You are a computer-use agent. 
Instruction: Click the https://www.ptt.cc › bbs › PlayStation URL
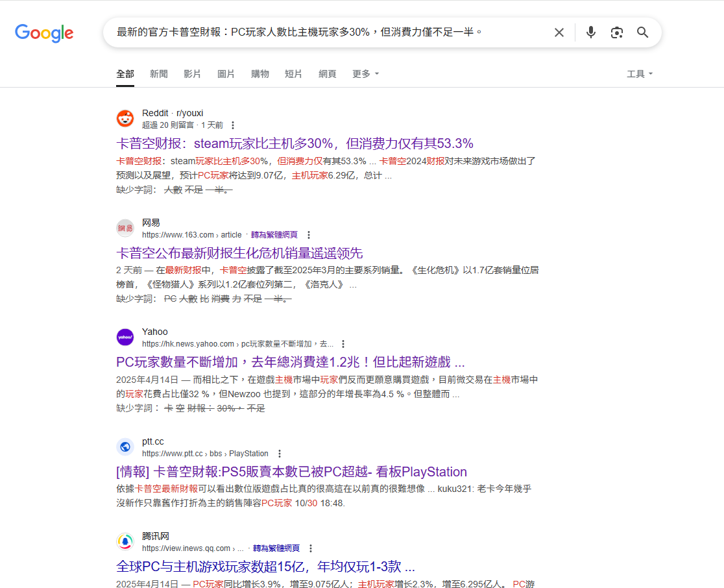tap(205, 454)
